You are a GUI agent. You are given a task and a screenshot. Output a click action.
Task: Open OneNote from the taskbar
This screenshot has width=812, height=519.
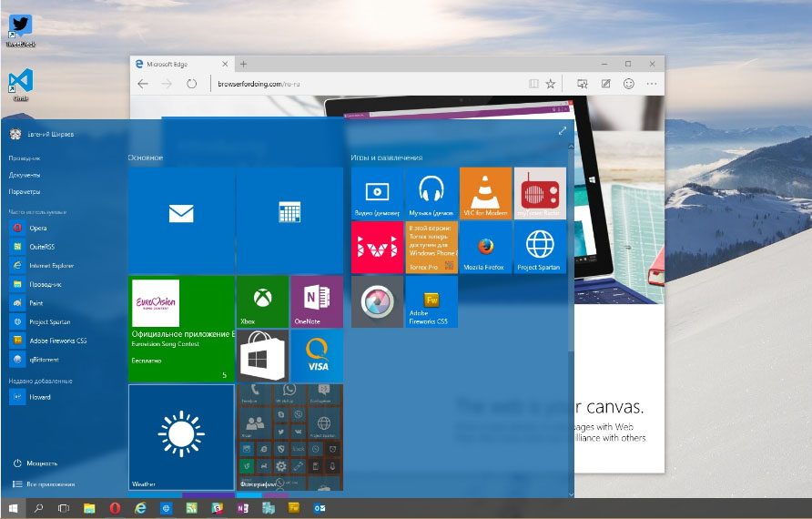click(x=242, y=508)
